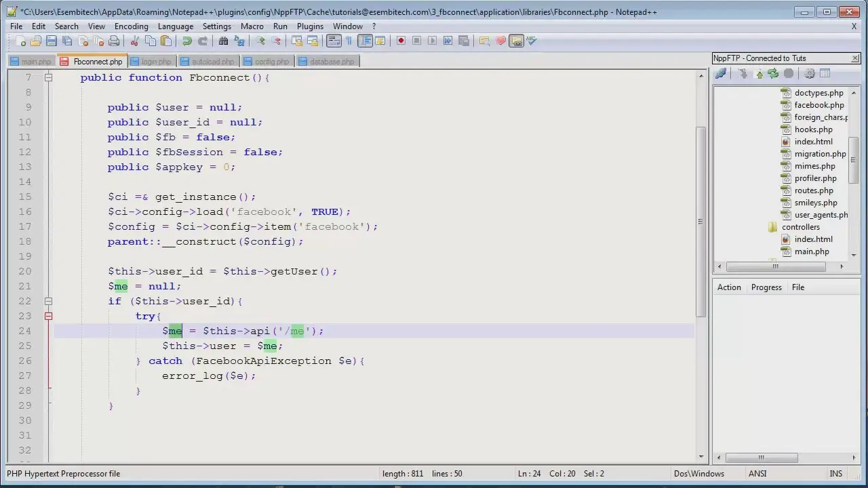Run macro multiple times icon
The width and height of the screenshot is (868, 488).
click(x=448, y=41)
